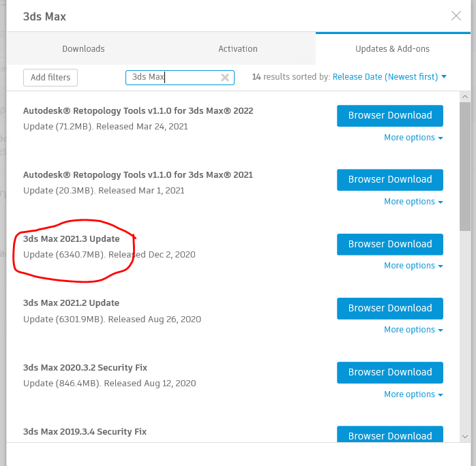The width and height of the screenshot is (476, 466).
Task: Clear the 3ds Max search field
Action: click(x=225, y=78)
